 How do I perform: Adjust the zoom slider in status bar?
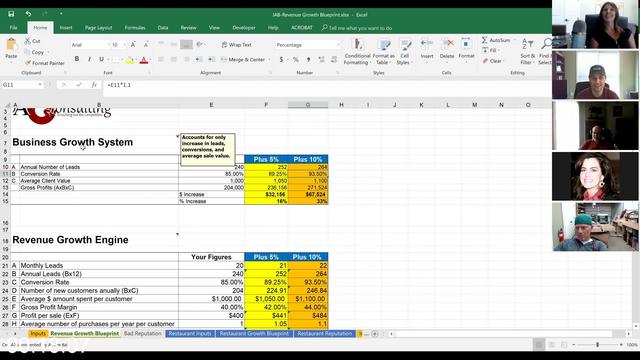(x=598, y=345)
